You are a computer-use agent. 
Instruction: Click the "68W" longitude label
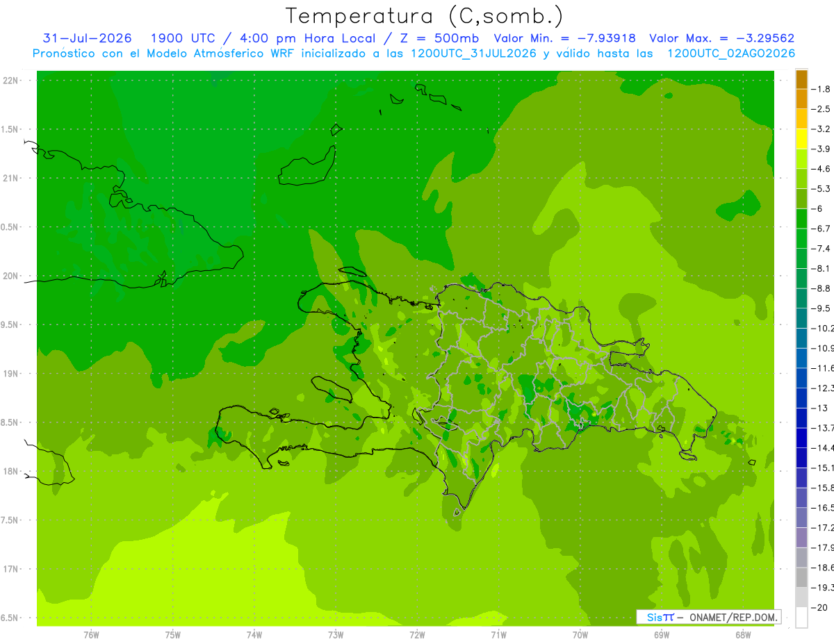743,634
